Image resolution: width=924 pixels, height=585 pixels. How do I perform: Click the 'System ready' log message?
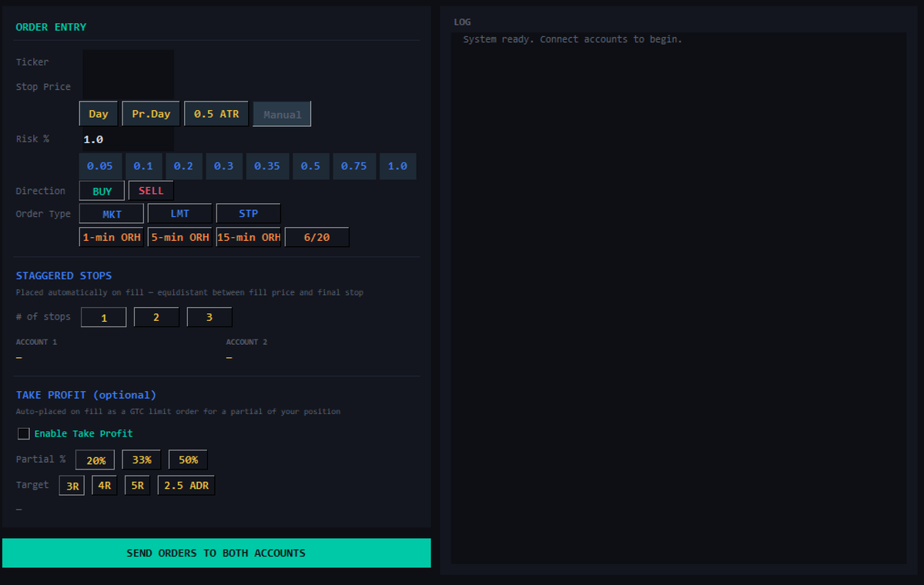pyautogui.click(x=573, y=39)
